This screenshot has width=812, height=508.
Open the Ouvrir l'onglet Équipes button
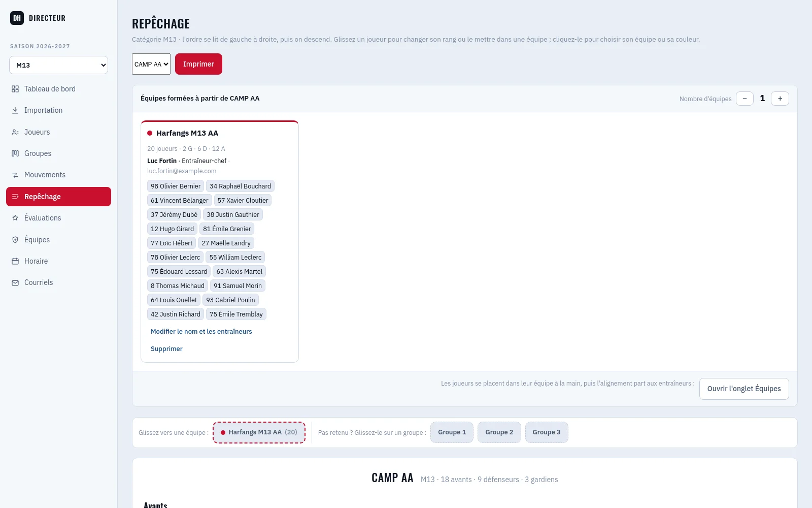click(744, 389)
